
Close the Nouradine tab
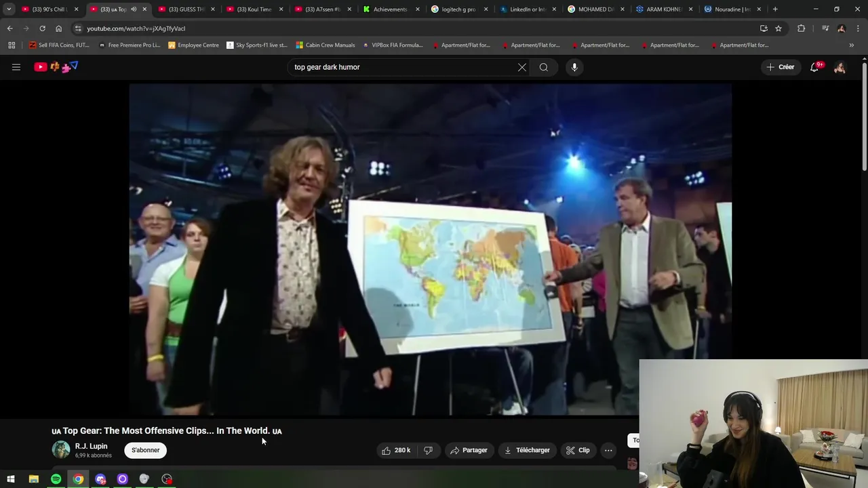click(x=759, y=9)
